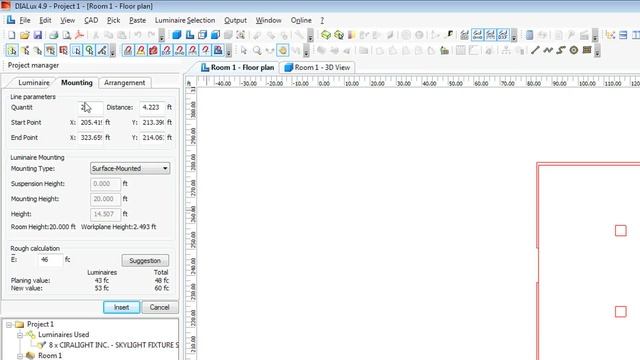Screen dimensions: 640x360
Task: Click the wireframe box view icon
Action: click(202, 35)
